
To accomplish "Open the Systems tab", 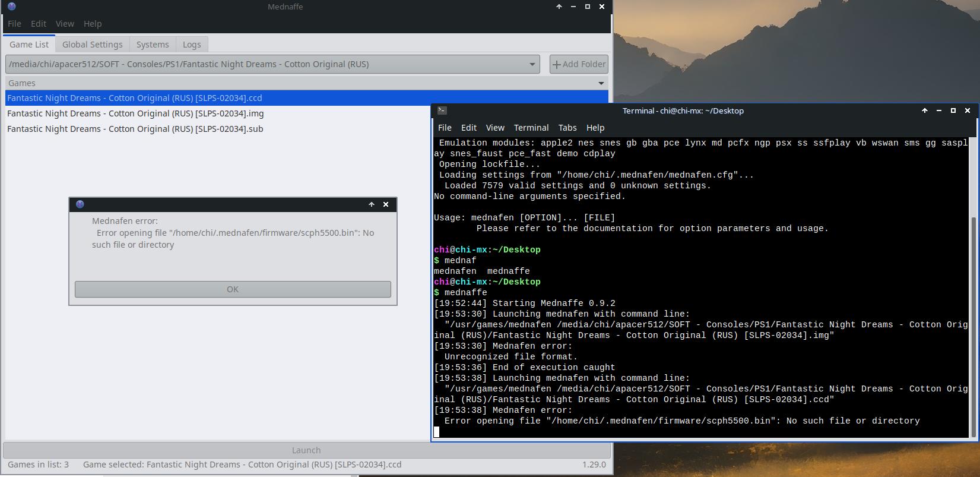I will 153,45.
